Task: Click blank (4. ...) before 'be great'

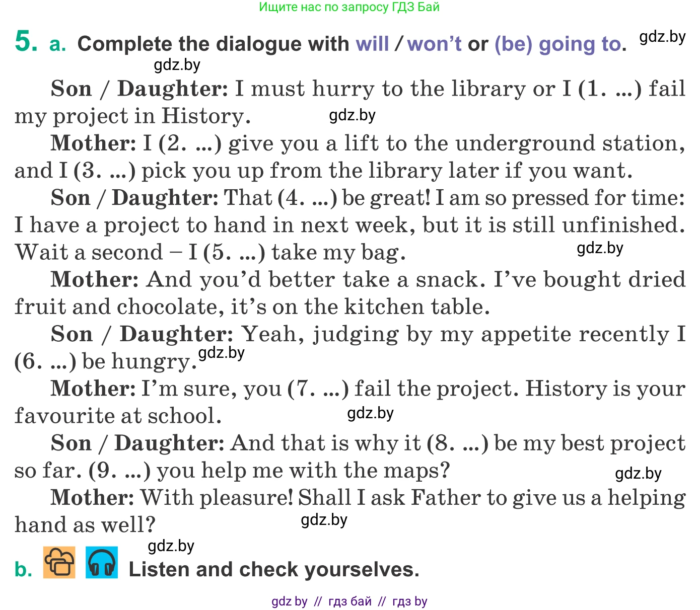Action: coord(307,198)
